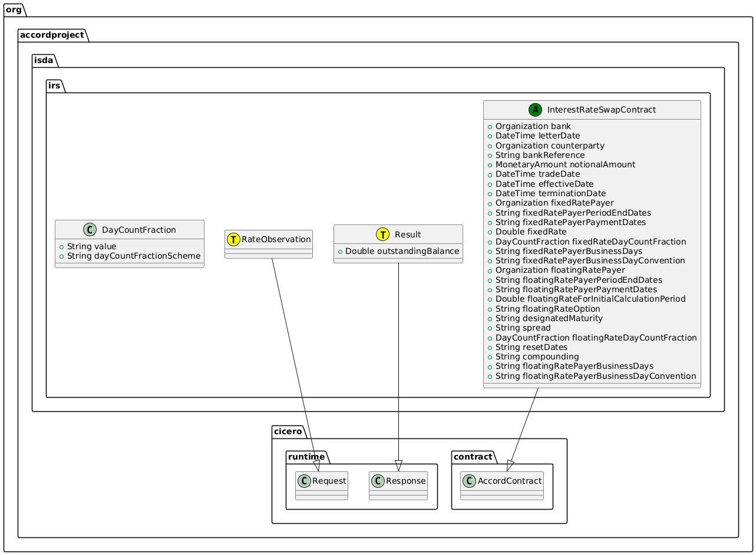Click the C icon of Response class
Screen dimensions: 756x555
(x=378, y=481)
